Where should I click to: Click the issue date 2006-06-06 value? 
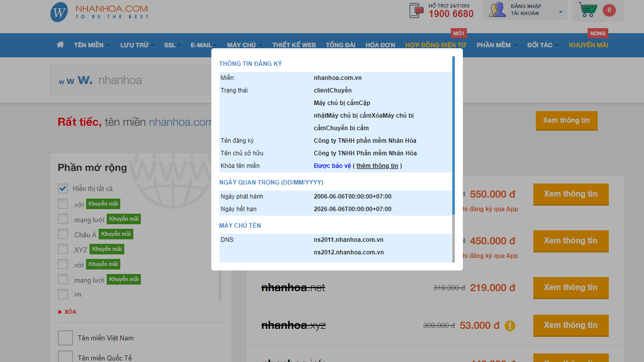353,197
